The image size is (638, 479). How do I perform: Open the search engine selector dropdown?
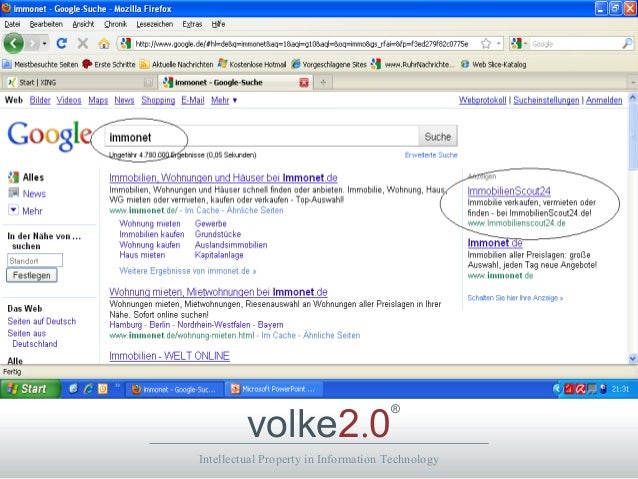pos(520,44)
